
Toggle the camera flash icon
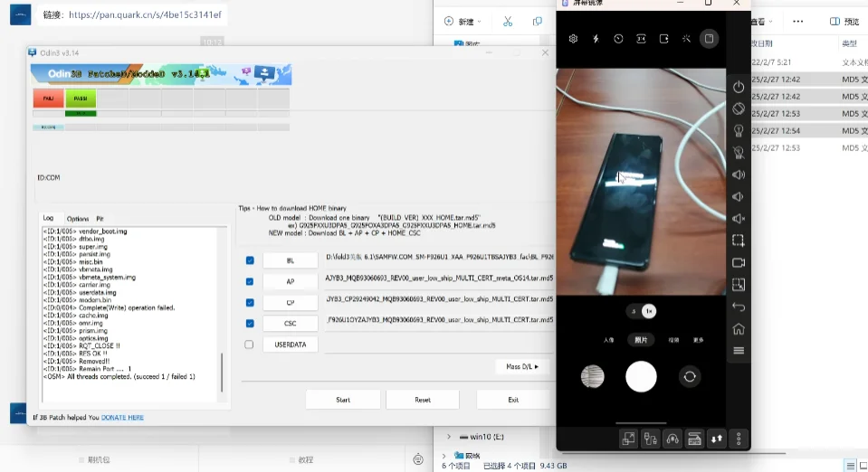click(x=596, y=39)
